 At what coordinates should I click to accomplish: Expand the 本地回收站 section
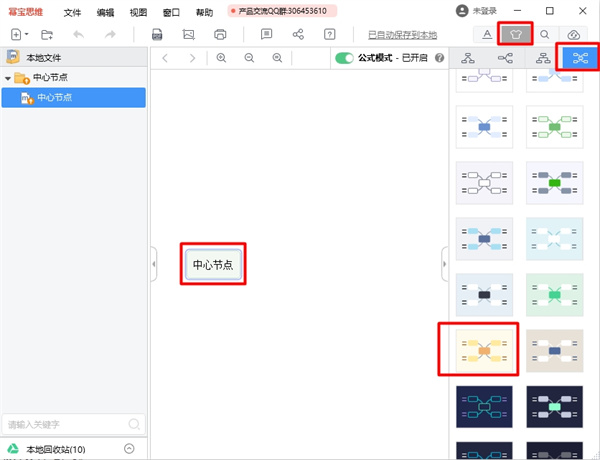point(129,449)
